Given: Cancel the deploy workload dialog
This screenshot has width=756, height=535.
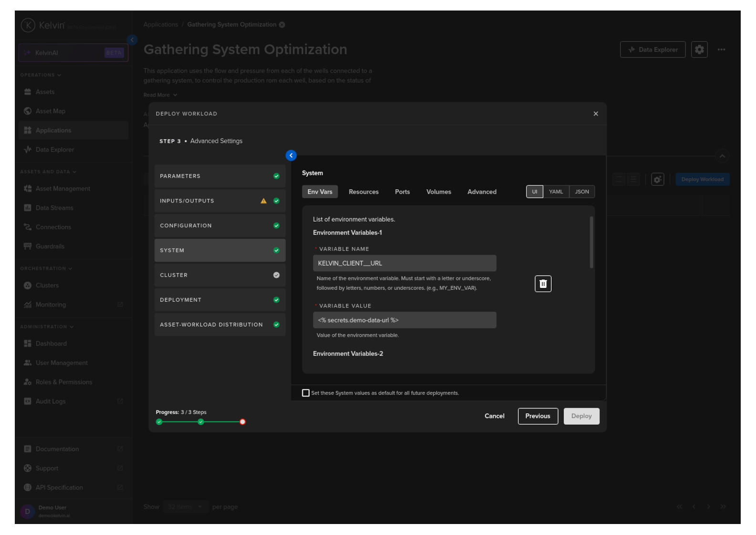Looking at the screenshot, I should coord(494,416).
